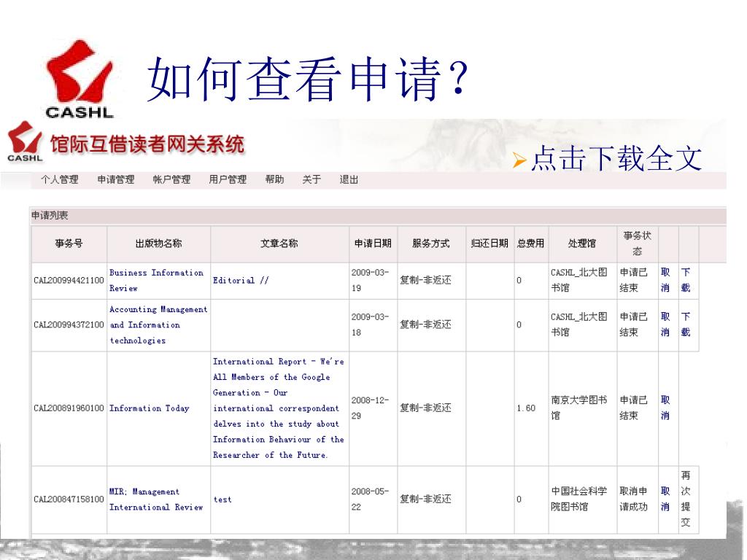Image resolution: width=747 pixels, height=560 pixels.
Task: Click 再次提交 to resubmit request CAL200847158100
Action: [x=686, y=499]
